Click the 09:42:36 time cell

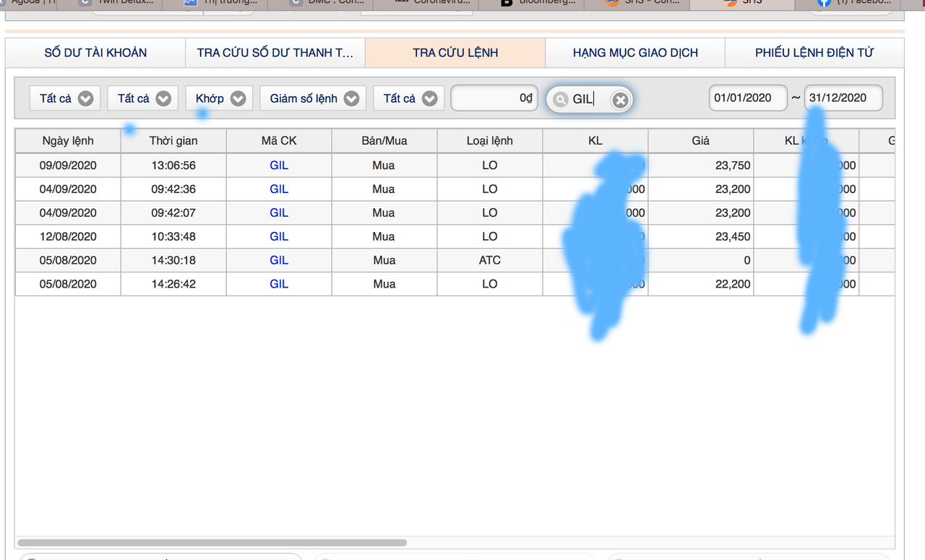click(173, 189)
